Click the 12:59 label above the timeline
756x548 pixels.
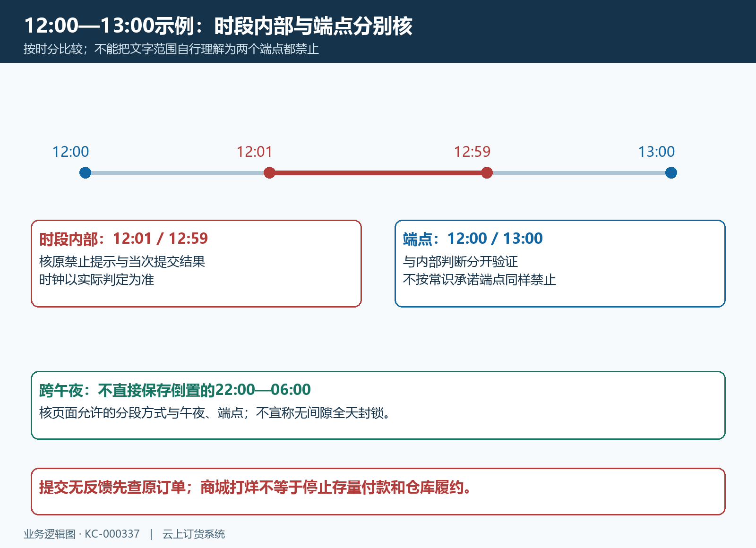[472, 152]
